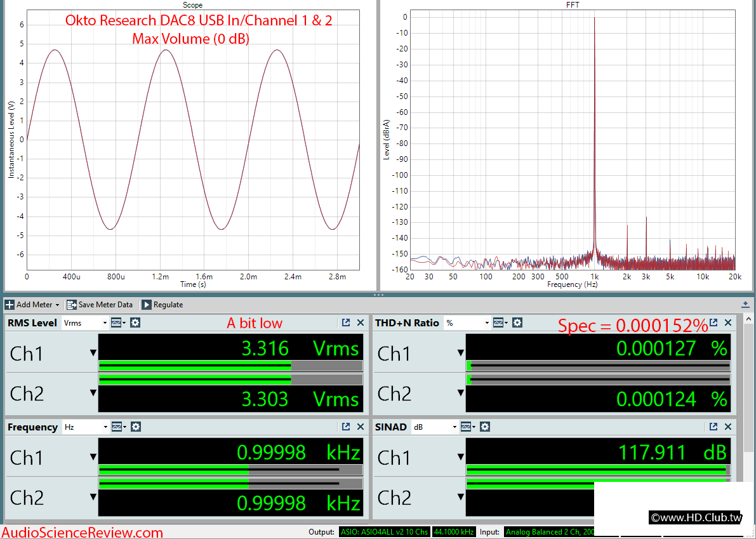Click the FFT graph title
This screenshot has height=539, width=756.
[x=573, y=5]
